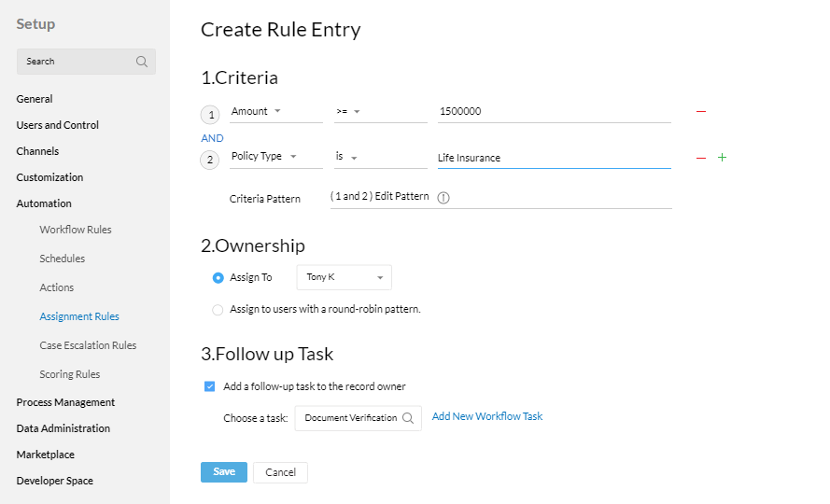Open Marketplace section in sidebar
This screenshot has height=504, width=830.
click(x=46, y=455)
